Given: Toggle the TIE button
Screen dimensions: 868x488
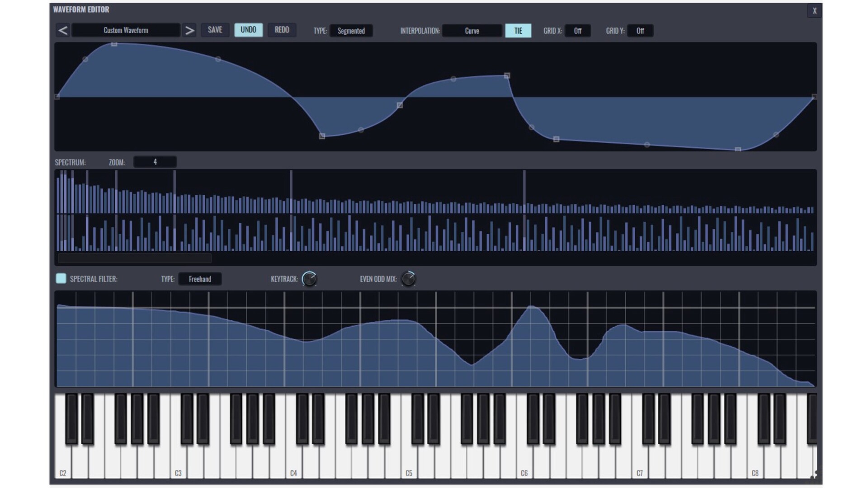Looking at the screenshot, I should click(518, 31).
